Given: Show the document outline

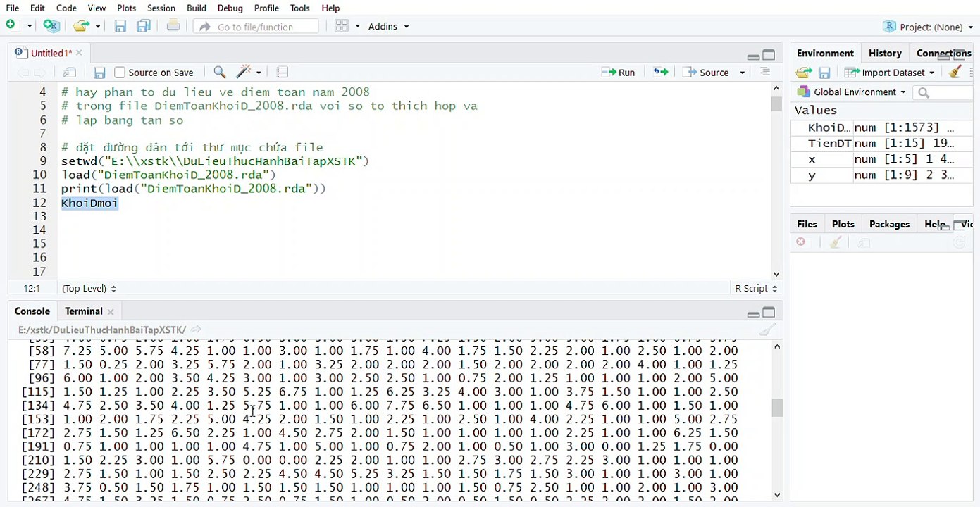Looking at the screenshot, I should (765, 73).
